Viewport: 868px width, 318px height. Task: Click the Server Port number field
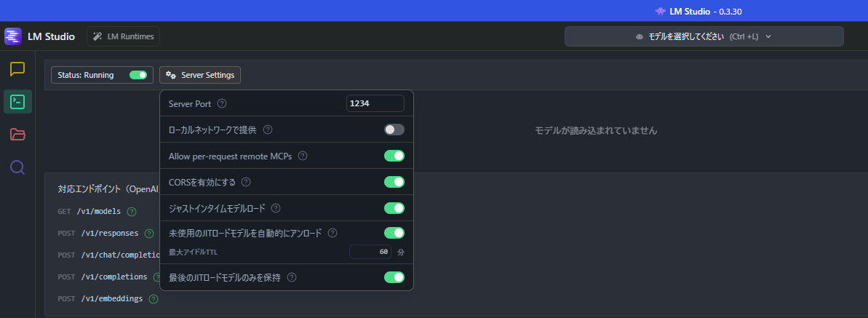[x=375, y=103]
